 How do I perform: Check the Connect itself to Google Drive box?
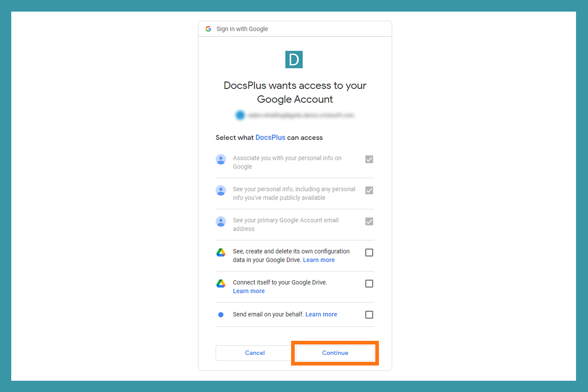click(369, 283)
